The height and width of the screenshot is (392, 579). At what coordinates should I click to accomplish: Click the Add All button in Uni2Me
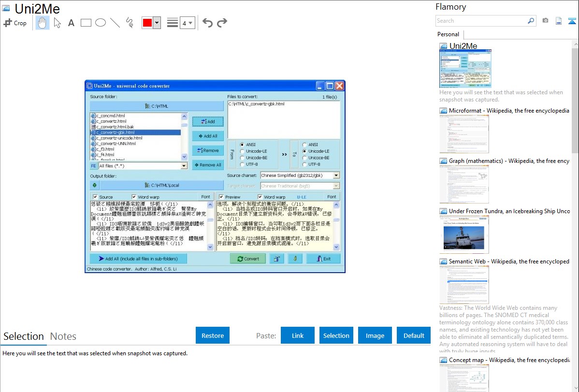pos(208,136)
